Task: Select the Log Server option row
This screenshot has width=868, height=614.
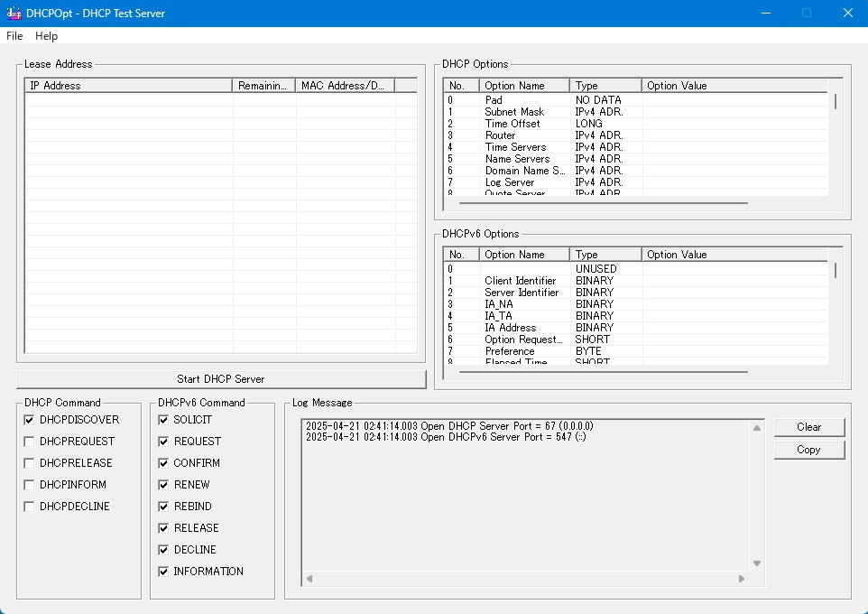Action: coord(636,182)
